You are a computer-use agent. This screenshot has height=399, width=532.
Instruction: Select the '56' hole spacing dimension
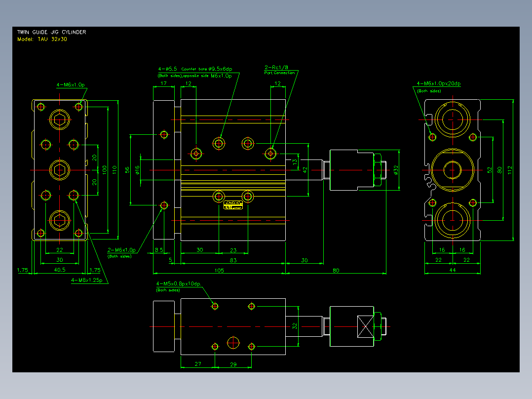point(127,170)
